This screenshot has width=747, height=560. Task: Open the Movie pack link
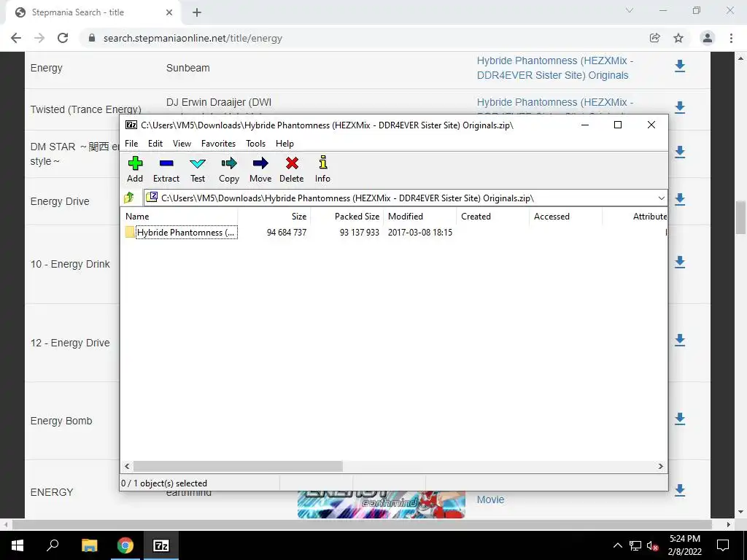coord(490,499)
